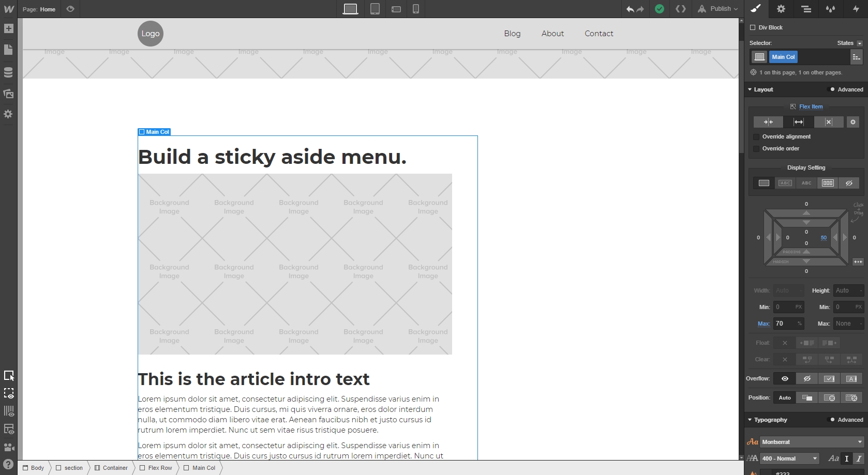Toggle preview mode with the eye icon
Screen dimensions: 868x475
pos(70,9)
